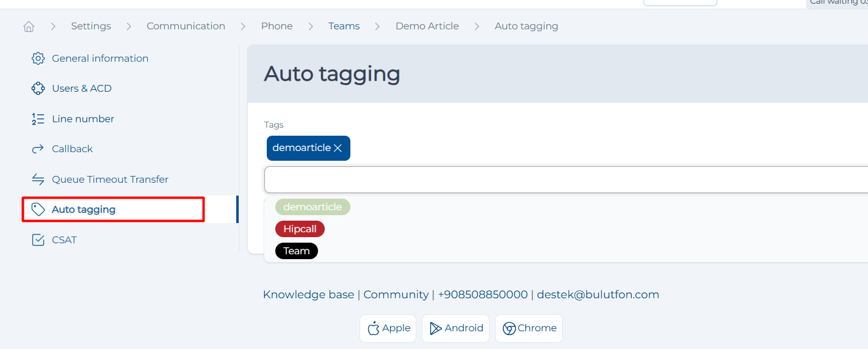
Task: Go to Line number section
Action: point(83,119)
